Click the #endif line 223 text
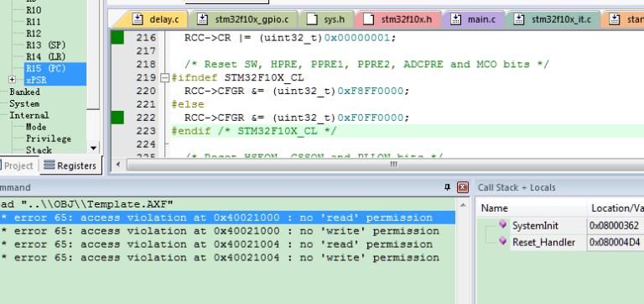644x304 pixels. click(254, 131)
